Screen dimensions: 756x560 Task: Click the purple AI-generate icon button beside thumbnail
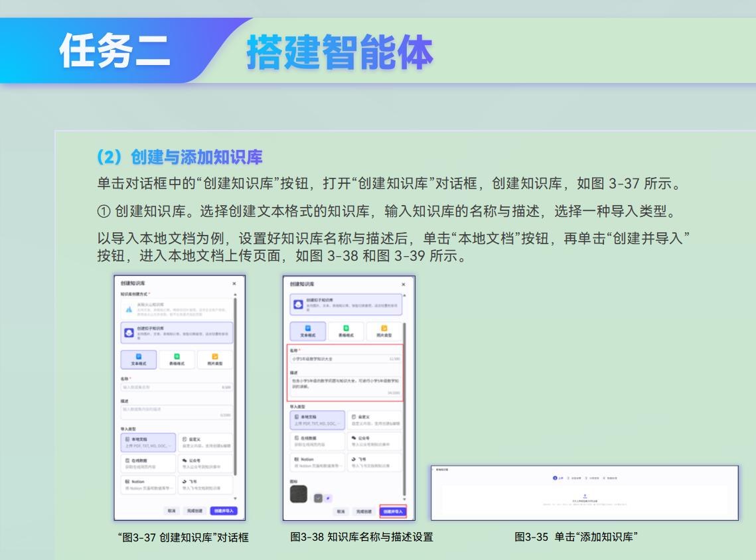[329, 498]
